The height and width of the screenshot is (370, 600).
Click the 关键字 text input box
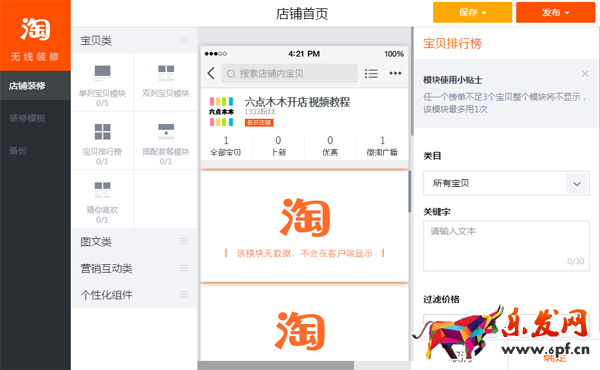click(x=506, y=246)
